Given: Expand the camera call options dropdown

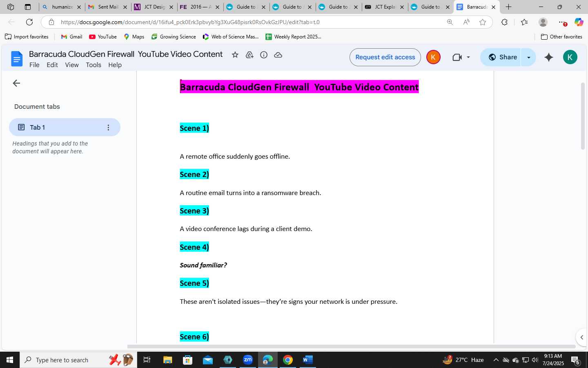Looking at the screenshot, I should click(468, 57).
